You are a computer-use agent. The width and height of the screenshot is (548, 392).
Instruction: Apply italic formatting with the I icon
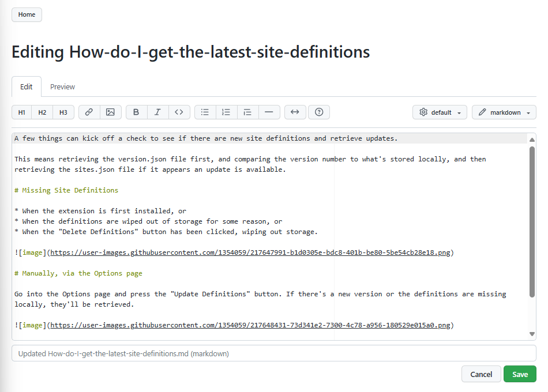(x=157, y=112)
